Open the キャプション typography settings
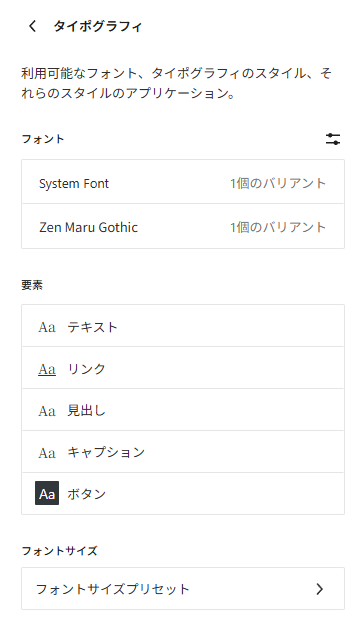 tap(183, 452)
